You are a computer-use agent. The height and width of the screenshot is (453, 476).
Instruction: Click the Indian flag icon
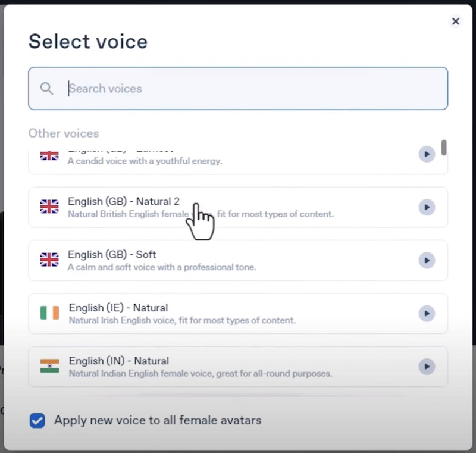pyautogui.click(x=49, y=366)
